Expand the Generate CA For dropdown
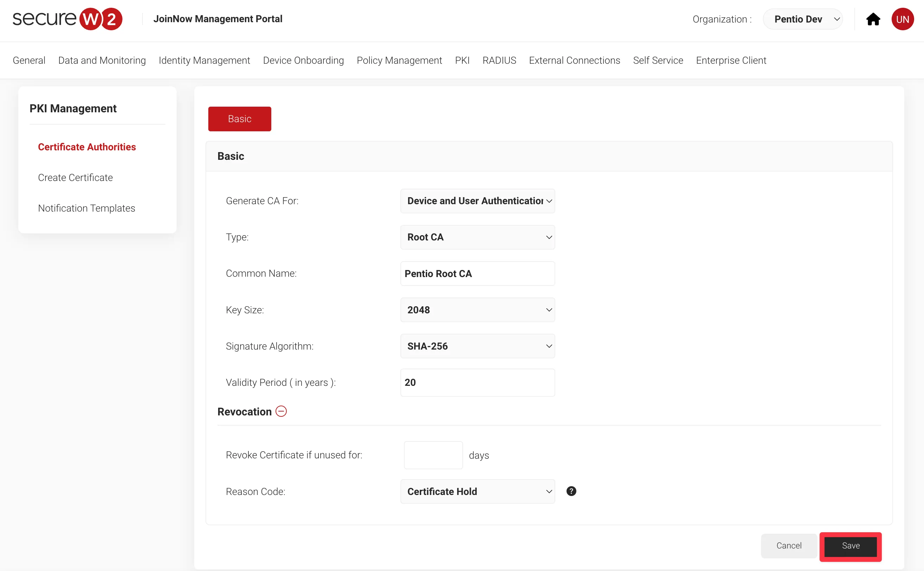This screenshot has width=924, height=571. tap(477, 201)
